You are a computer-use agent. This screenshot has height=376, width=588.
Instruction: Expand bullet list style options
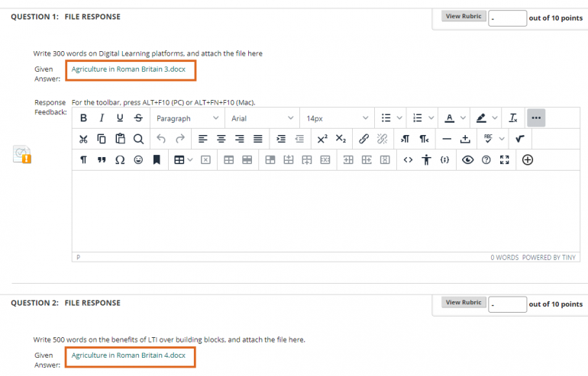[399, 118]
